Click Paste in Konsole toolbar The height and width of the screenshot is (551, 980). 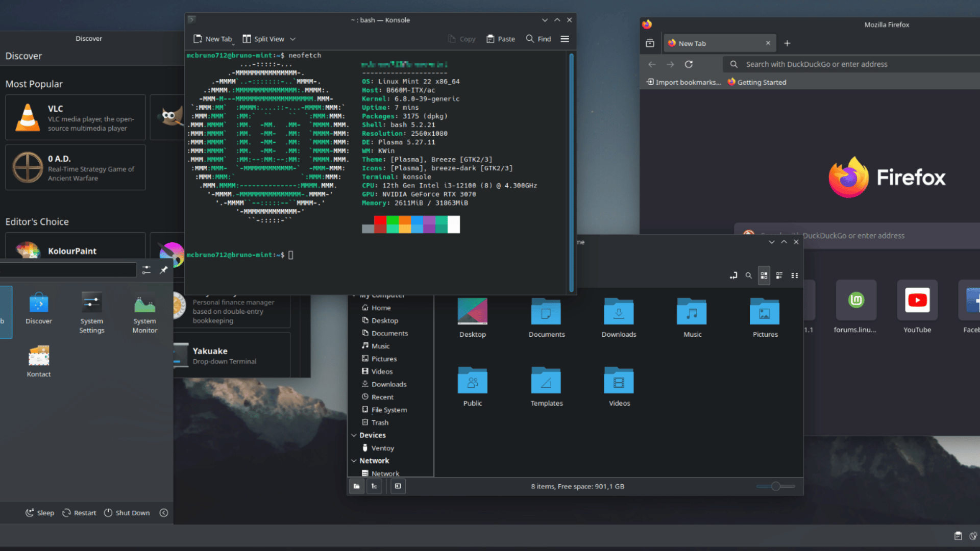click(501, 39)
